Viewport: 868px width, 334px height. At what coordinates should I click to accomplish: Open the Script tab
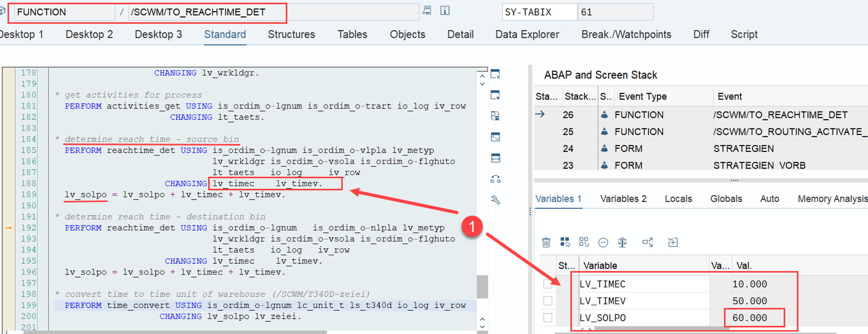point(744,35)
